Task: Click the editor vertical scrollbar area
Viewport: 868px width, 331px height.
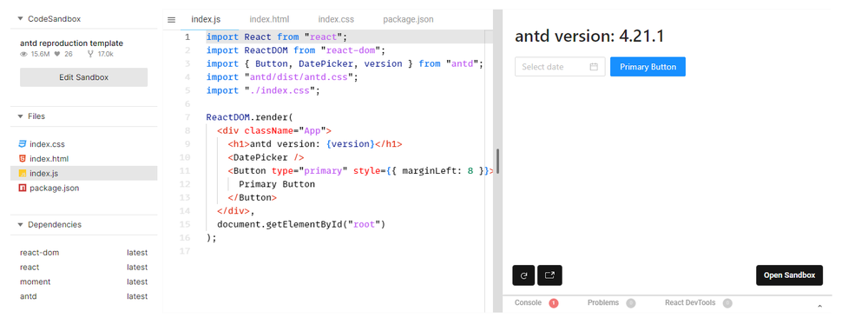Action: tap(488, 172)
